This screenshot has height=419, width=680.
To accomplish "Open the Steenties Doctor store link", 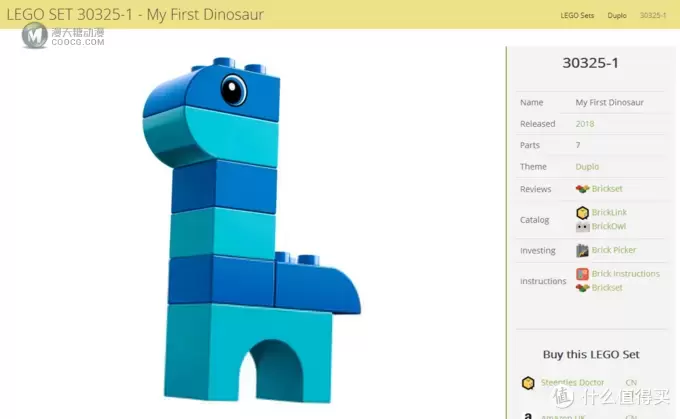I will point(572,383).
